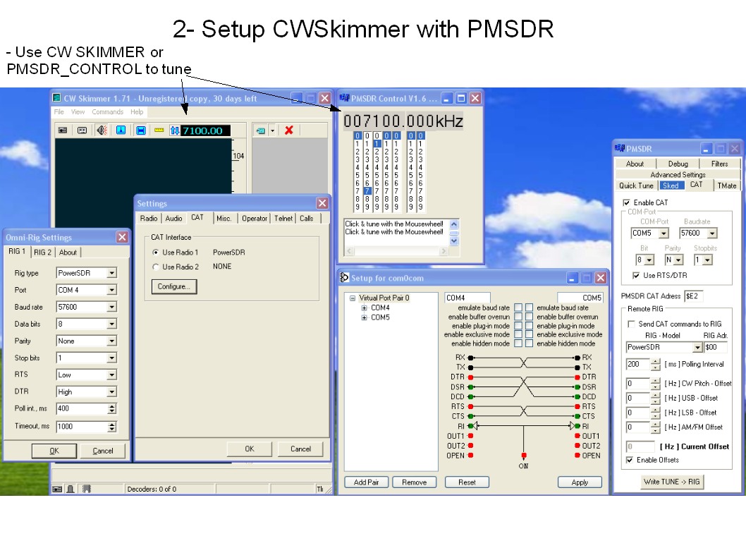Click the green DSR pin on COM5 side

point(577,386)
